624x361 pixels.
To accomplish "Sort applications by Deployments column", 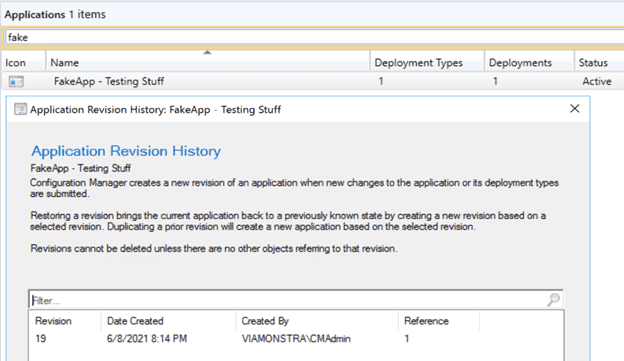I will click(x=529, y=62).
